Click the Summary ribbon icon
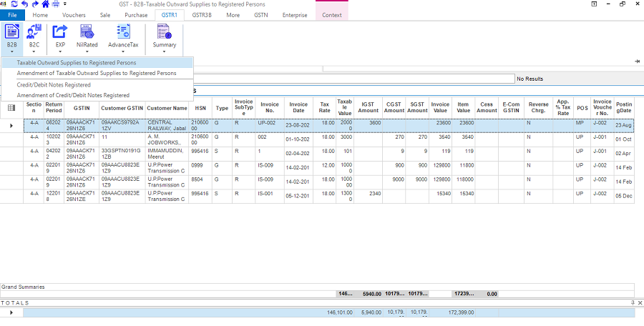The image size is (644, 326). click(x=164, y=32)
